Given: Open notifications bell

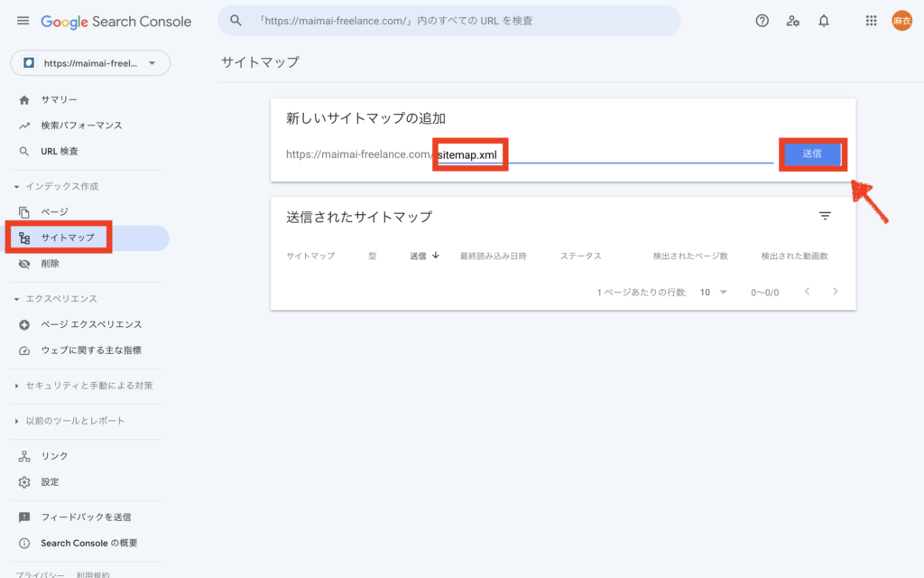Looking at the screenshot, I should (x=824, y=22).
